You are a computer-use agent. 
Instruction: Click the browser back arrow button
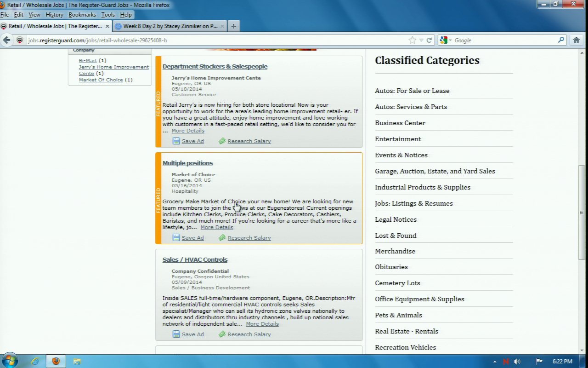[7, 40]
